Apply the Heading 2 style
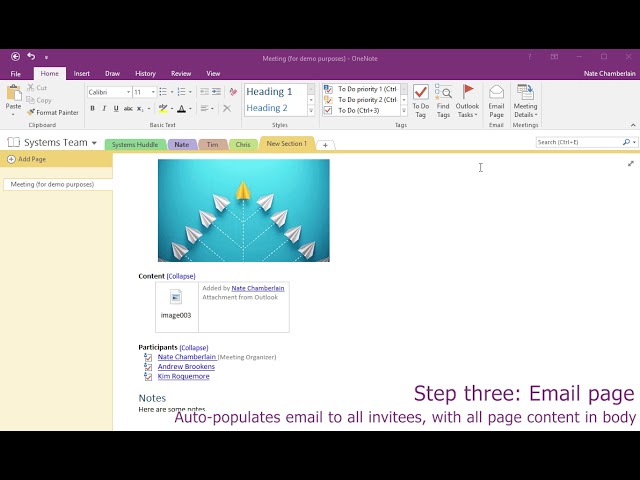640x480 pixels. 267,108
